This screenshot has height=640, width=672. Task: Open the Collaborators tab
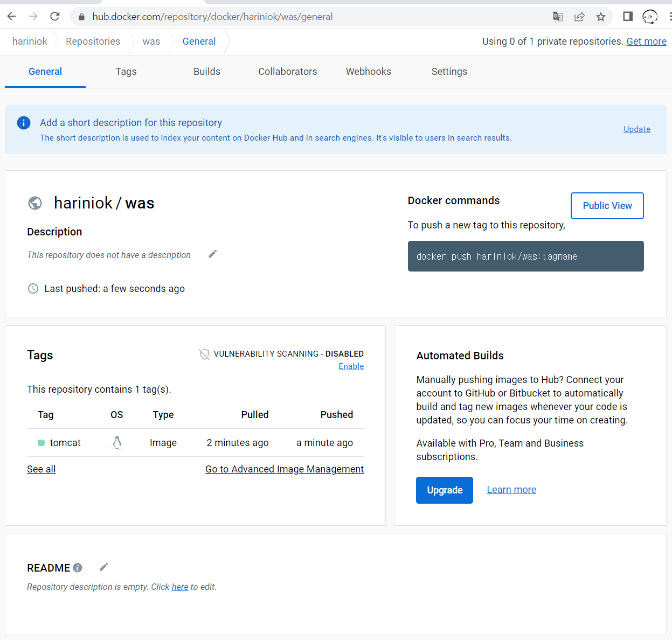(288, 72)
